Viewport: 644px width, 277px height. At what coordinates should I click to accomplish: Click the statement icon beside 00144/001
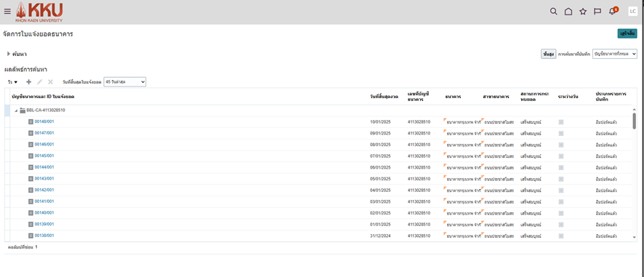click(31, 167)
